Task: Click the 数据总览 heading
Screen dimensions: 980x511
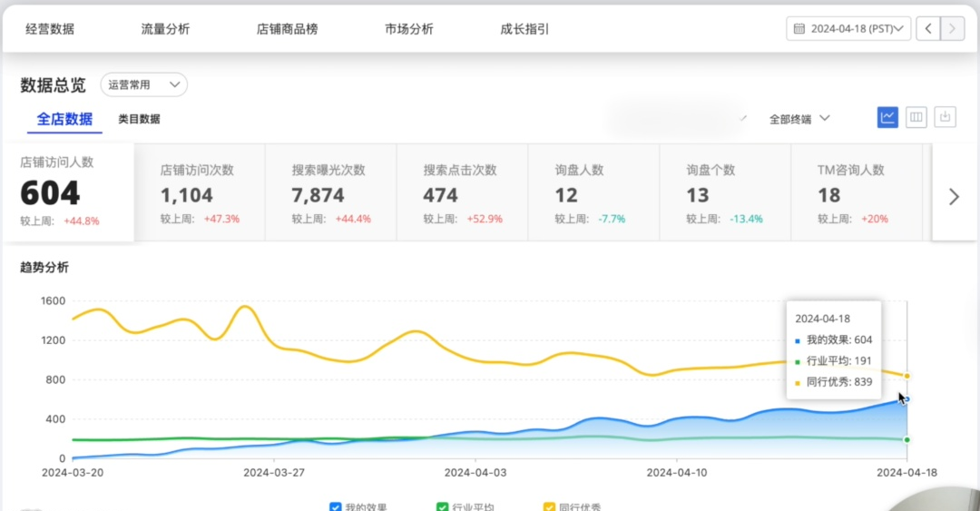Action: [53, 85]
